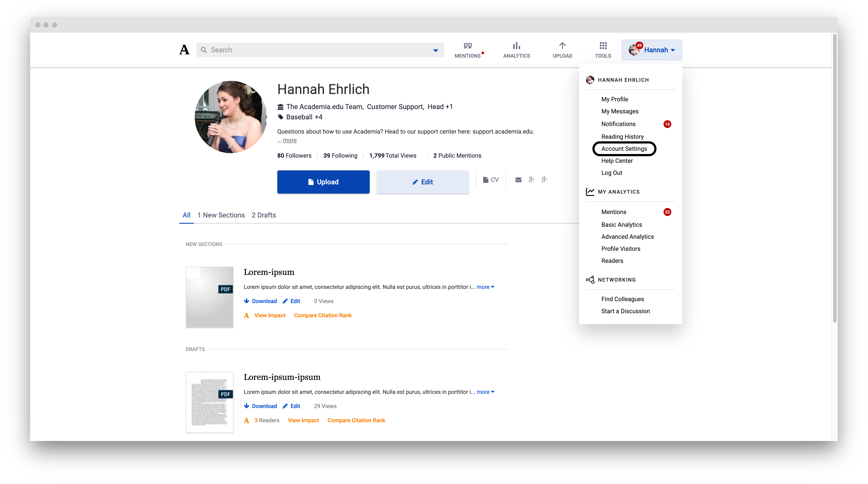The height and width of the screenshot is (484, 868).
Task: Switch to the All tab
Action: 186,215
